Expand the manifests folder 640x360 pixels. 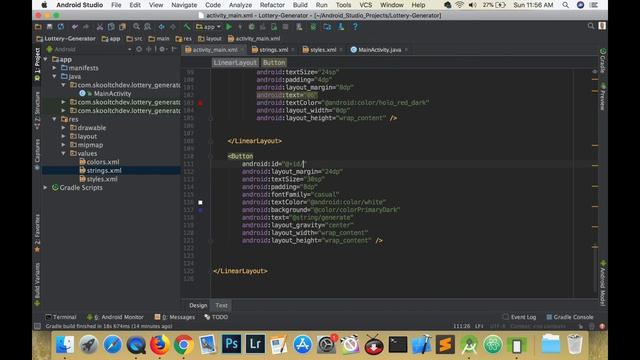pyautogui.click(x=54, y=68)
